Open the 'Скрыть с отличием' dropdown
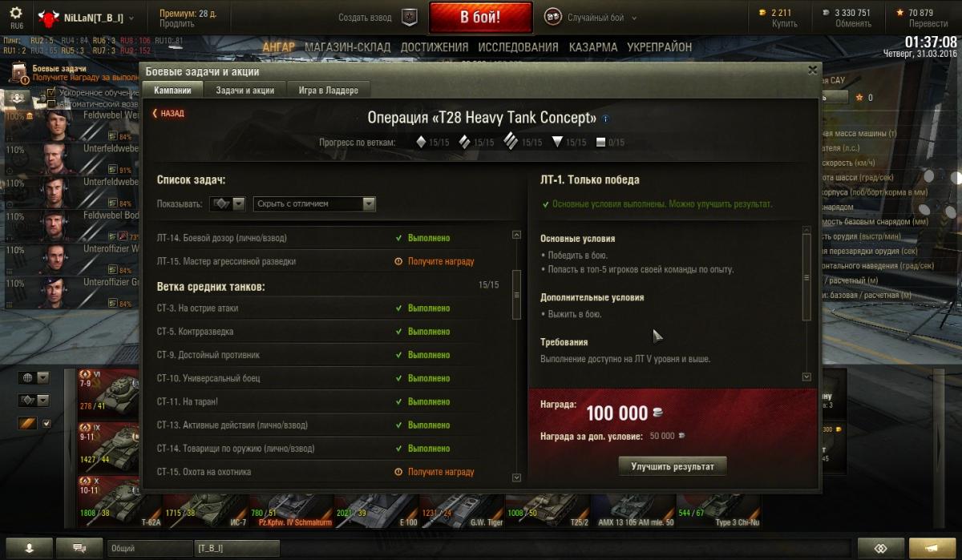This screenshot has height=560, width=962. click(314, 204)
